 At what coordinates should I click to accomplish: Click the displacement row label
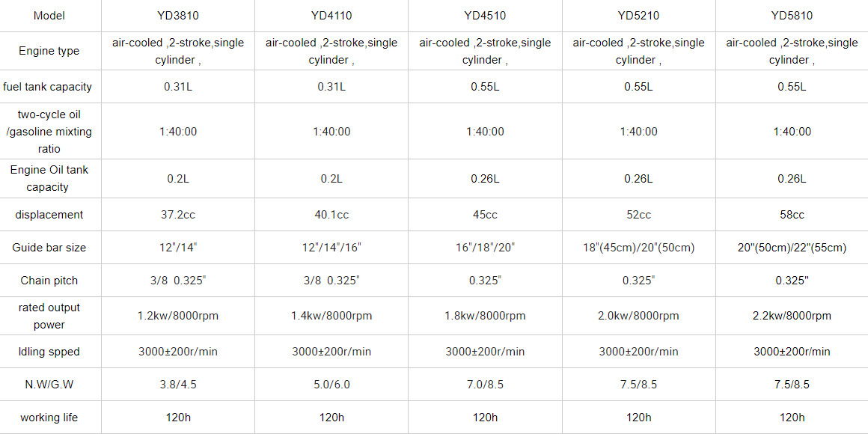click(49, 215)
